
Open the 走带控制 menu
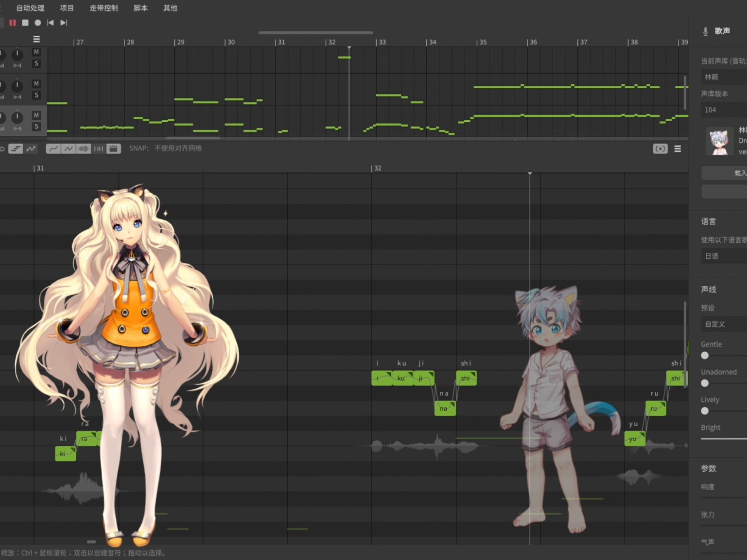[104, 8]
